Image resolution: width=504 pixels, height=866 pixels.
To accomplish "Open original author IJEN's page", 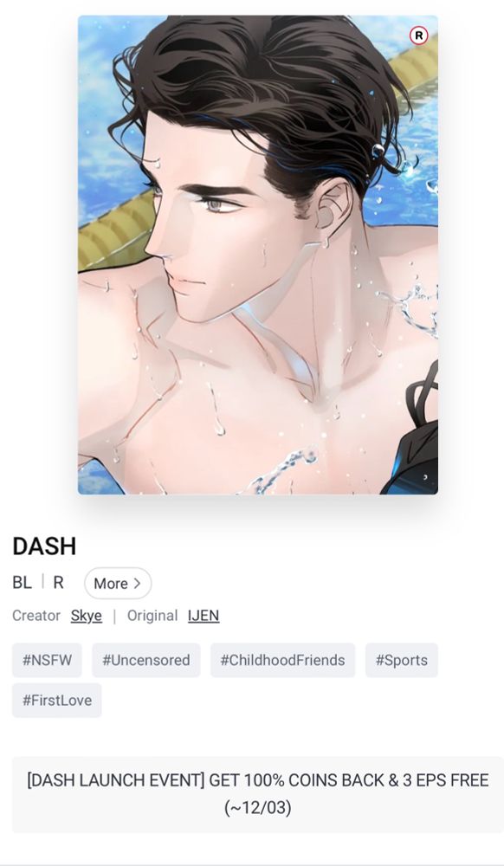I will [x=204, y=616].
